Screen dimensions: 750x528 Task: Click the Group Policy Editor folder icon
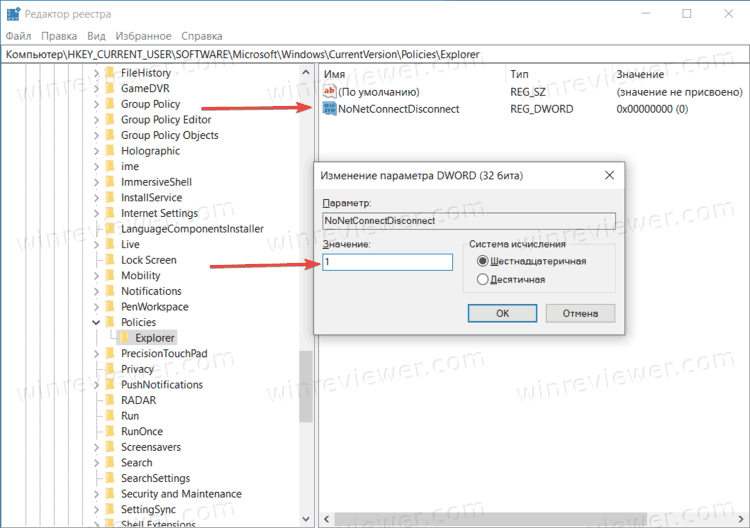(x=110, y=119)
